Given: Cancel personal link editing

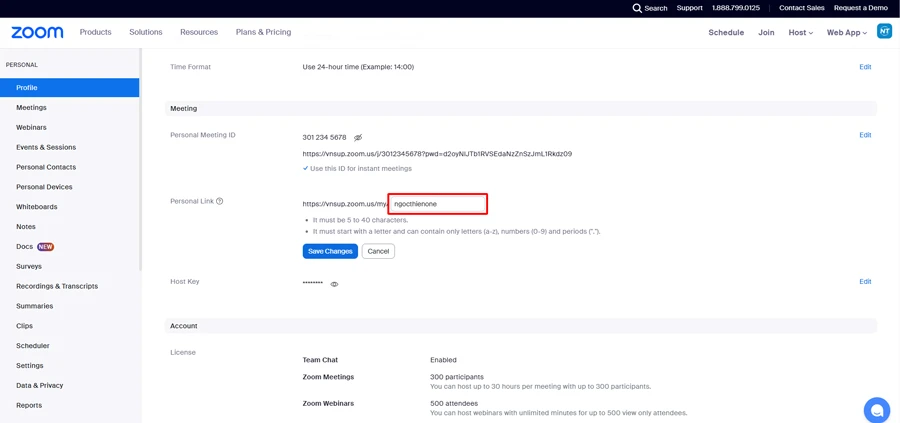Looking at the screenshot, I should [378, 251].
